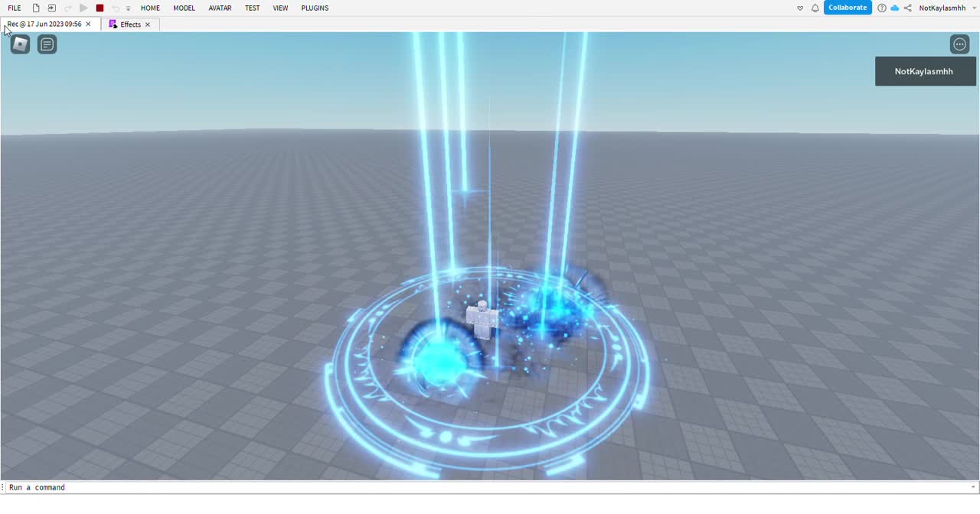This screenshot has width=980, height=514.
Task: Click the new document icon next to FILE
Action: pyautogui.click(x=35, y=8)
